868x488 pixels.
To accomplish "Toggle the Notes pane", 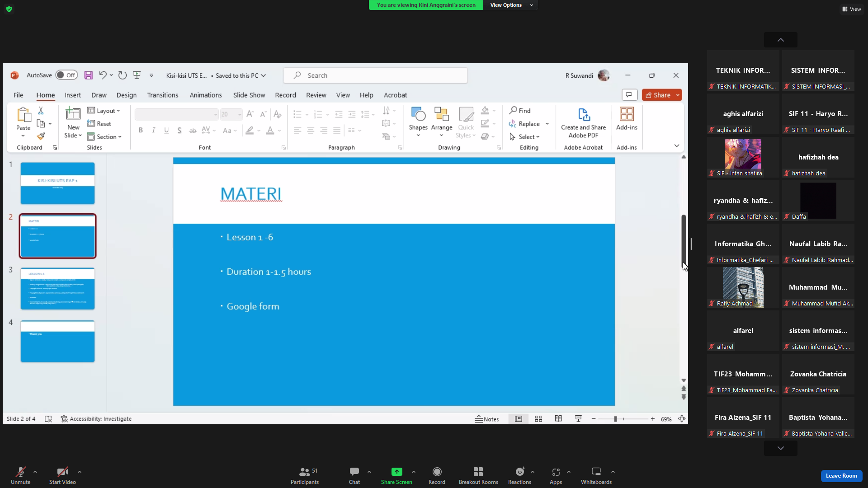I will pos(487,419).
